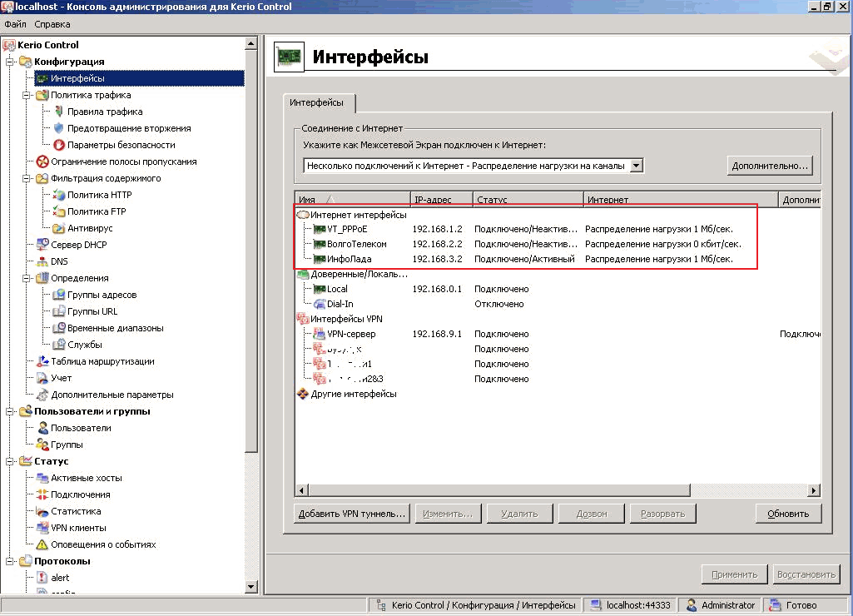
Task: Click the Учет icon
Action: (42, 378)
